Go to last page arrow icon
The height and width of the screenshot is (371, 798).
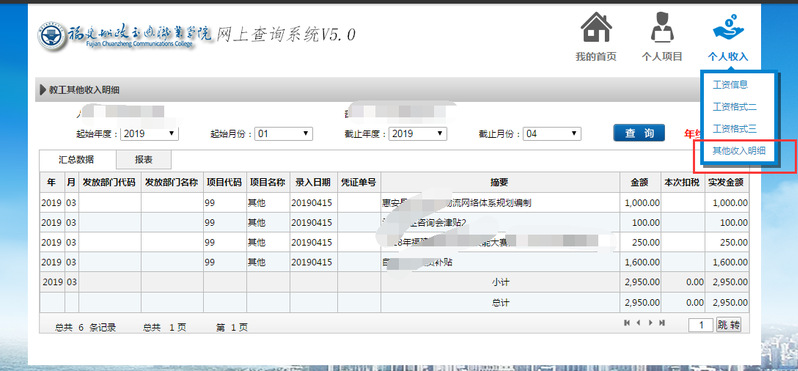[x=662, y=323]
